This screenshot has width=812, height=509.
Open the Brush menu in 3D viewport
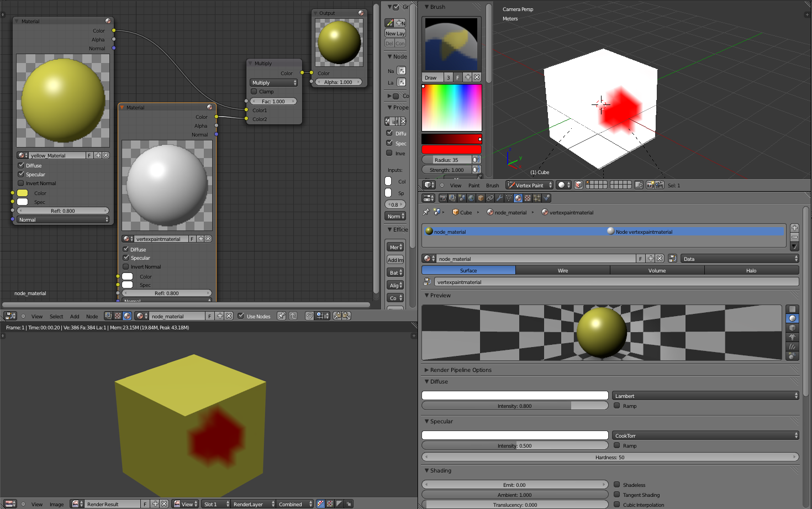pos(492,186)
